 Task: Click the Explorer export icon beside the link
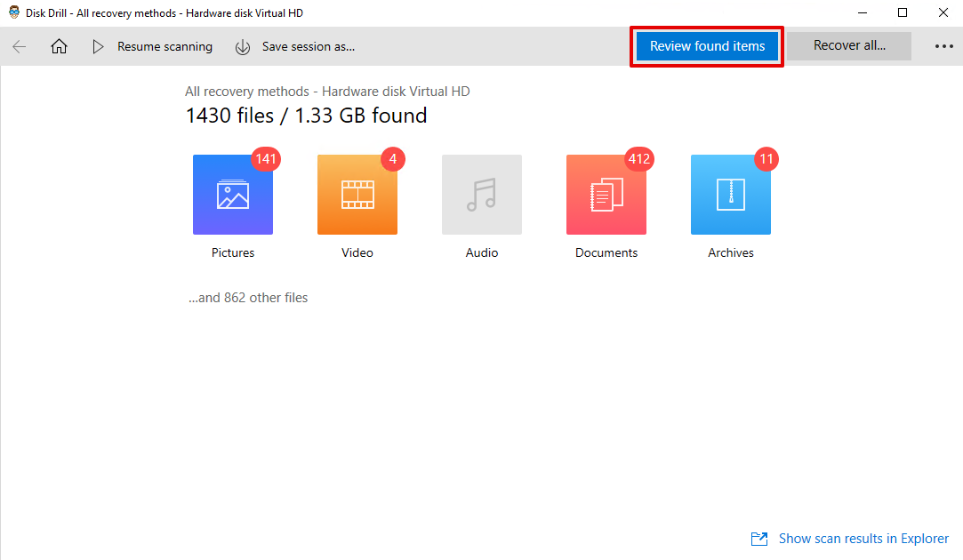[x=759, y=539]
